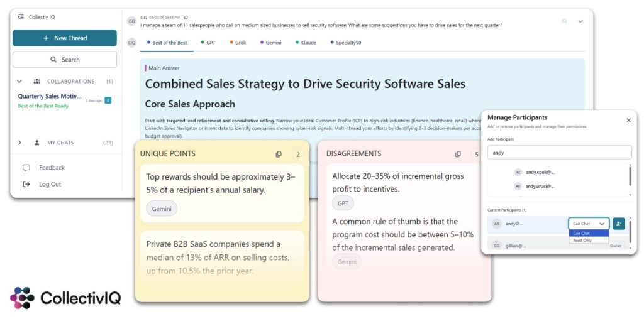Click Best of the Best Ready status

point(43,106)
